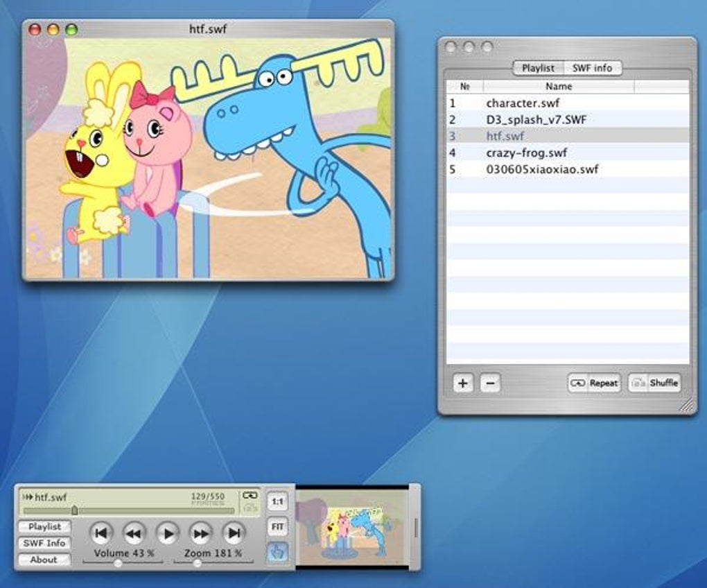Sort by the № column header

click(465, 87)
